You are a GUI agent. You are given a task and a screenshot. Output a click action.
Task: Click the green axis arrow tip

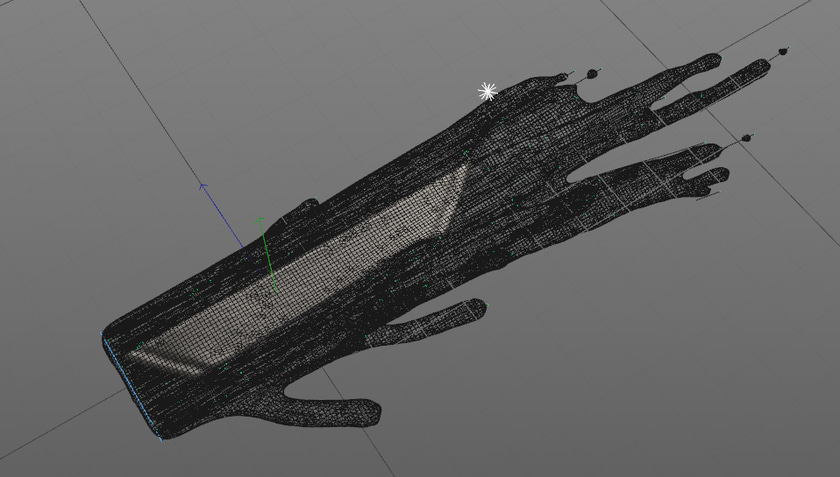[x=260, y=220]
